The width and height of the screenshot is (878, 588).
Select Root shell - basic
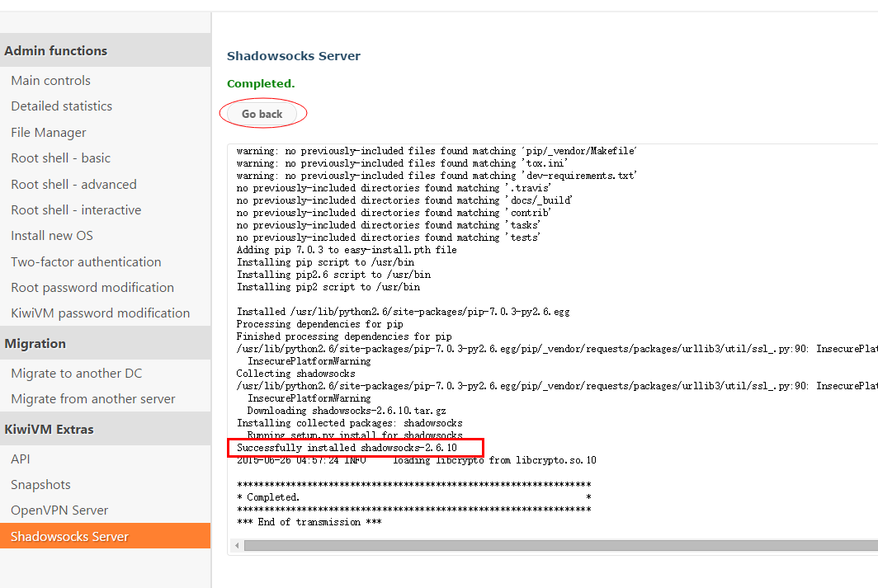click(60, 158)
